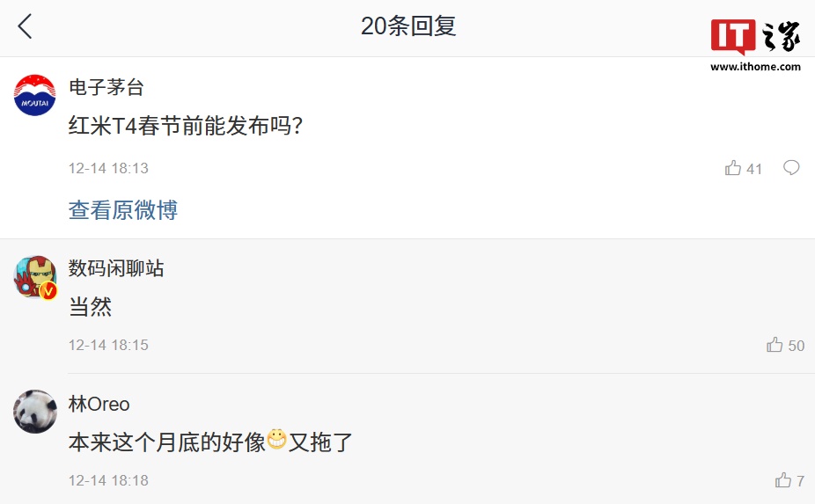
Task: Open 数码闲聊站's Iron Man avatar
Action: point(35,276)
